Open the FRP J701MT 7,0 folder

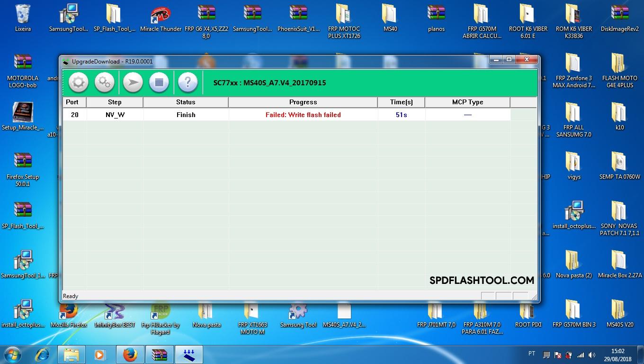pyautogui.click(x=436, y=314)
